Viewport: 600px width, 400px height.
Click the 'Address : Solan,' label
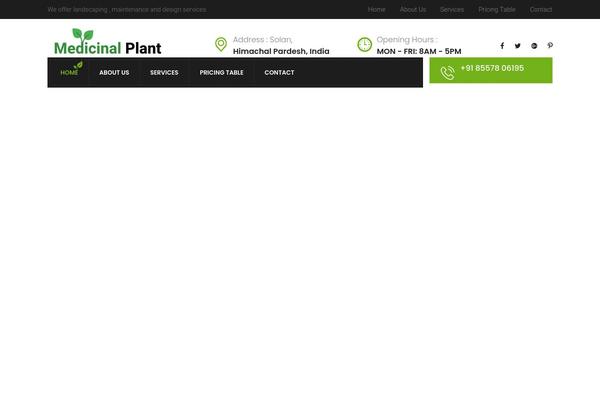point(262,40)
